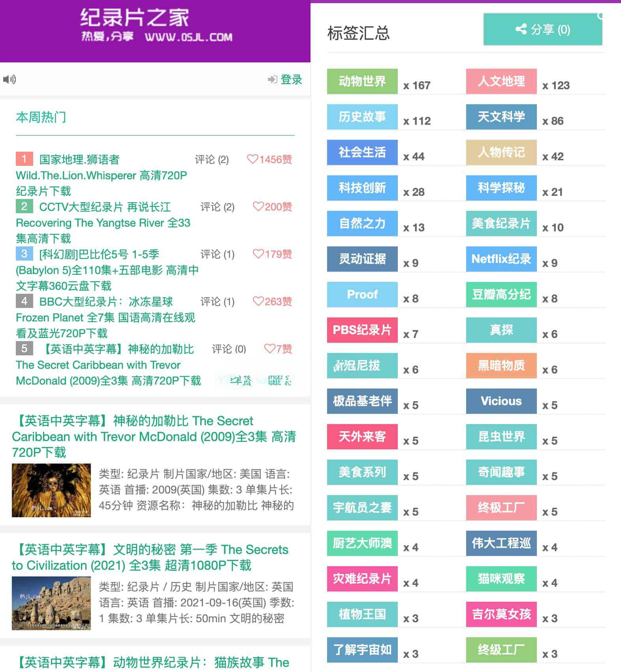Select the 天文科学 tag
The width and height of the screenshot is (621, 672).
click(501, 117)
